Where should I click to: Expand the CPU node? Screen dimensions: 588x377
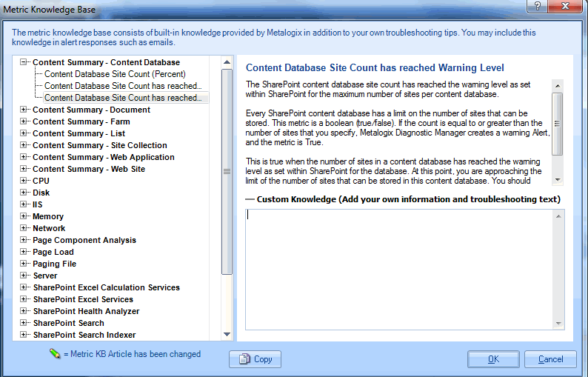click(x=23, y=181)
